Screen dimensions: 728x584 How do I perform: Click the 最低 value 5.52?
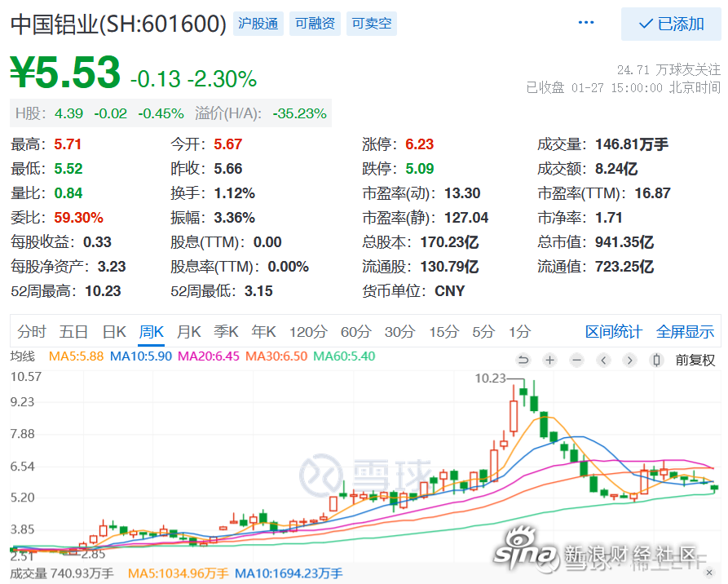pos(68,169)
